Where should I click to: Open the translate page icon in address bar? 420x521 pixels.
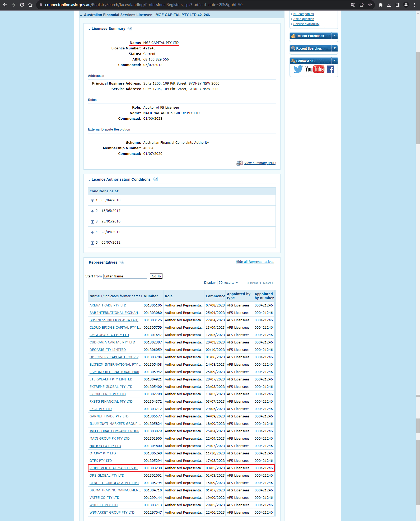pyautogui.click(x=353, y=5)
